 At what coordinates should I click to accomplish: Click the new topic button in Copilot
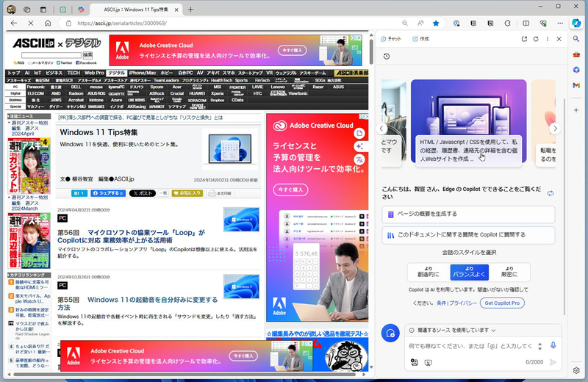pos(390,333)
